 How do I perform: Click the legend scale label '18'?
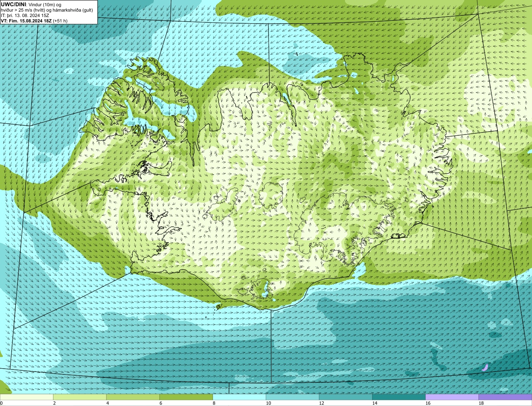point(481,403)
